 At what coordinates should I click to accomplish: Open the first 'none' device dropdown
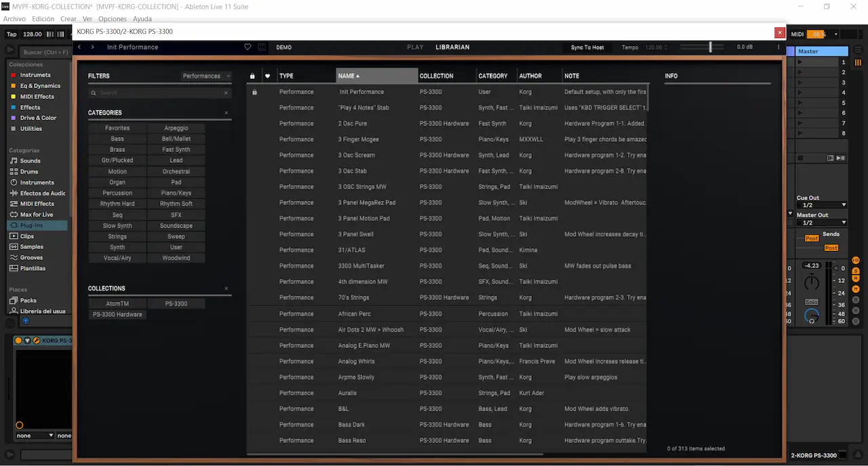pos(34,435)
